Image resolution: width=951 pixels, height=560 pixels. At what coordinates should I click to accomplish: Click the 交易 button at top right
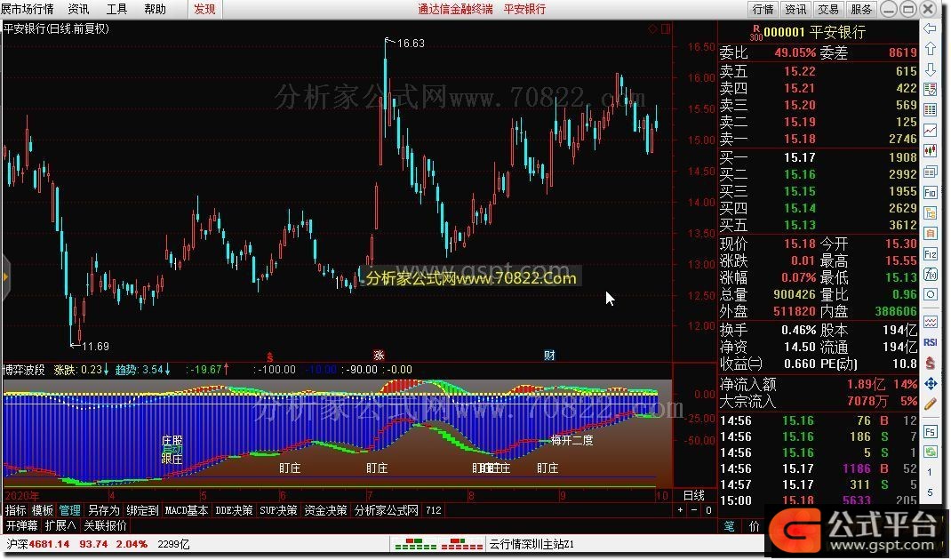click(828, 9)
